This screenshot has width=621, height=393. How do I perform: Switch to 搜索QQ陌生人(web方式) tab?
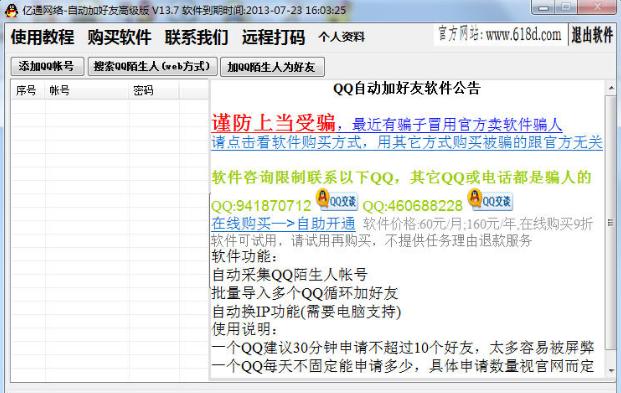point(152,66)
